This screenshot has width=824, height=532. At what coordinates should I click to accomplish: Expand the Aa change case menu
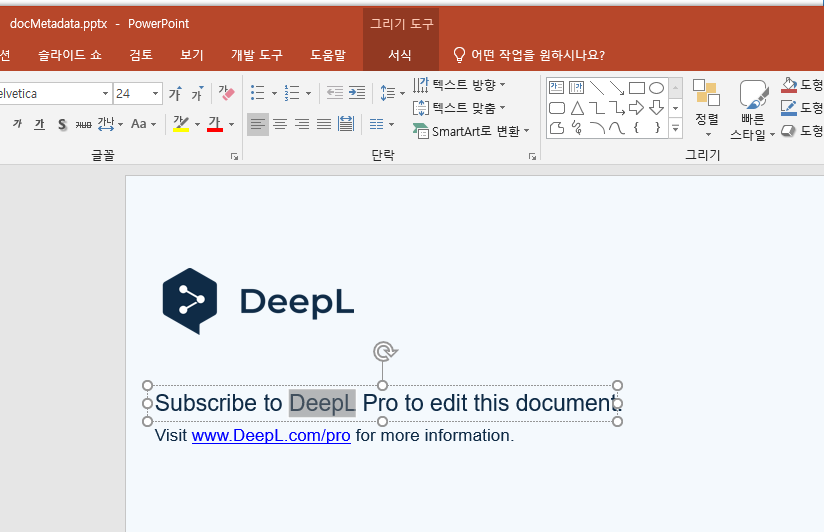[143, 125]
